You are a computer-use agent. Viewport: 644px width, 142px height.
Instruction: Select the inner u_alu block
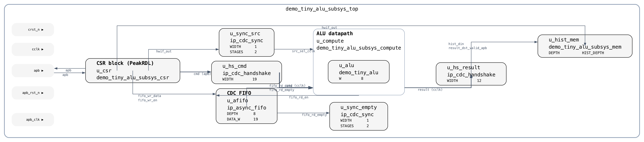[358, 72]
